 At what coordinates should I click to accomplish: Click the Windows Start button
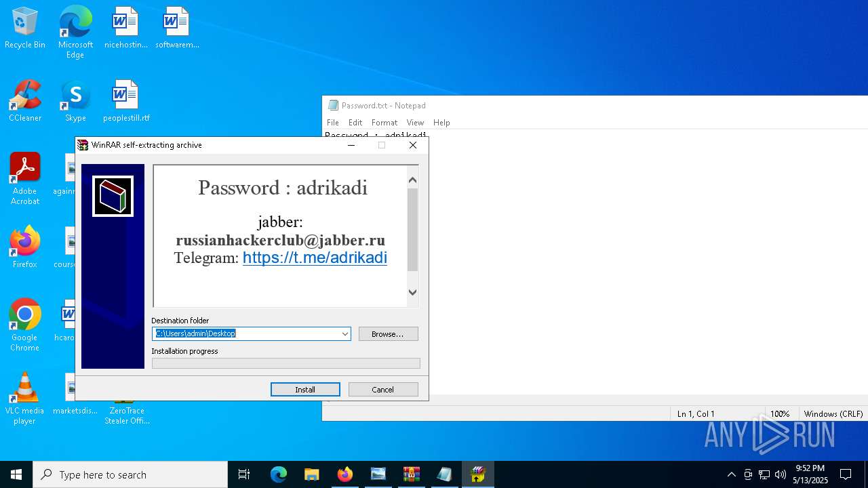coord(16,474)
